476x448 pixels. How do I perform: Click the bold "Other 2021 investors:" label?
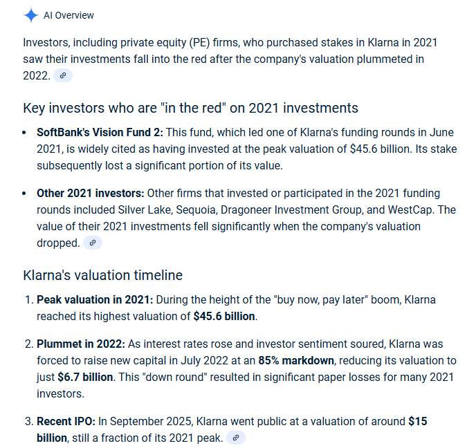tap(91, 193)
